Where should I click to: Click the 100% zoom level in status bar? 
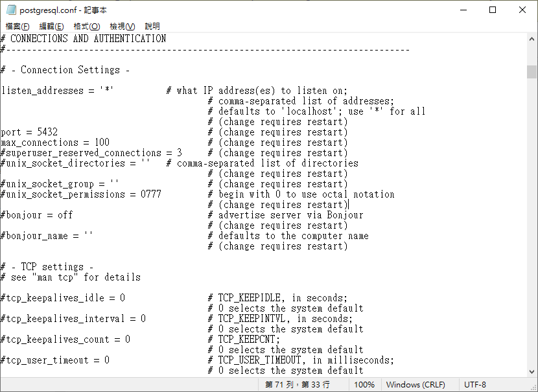(x=364, y=385)
